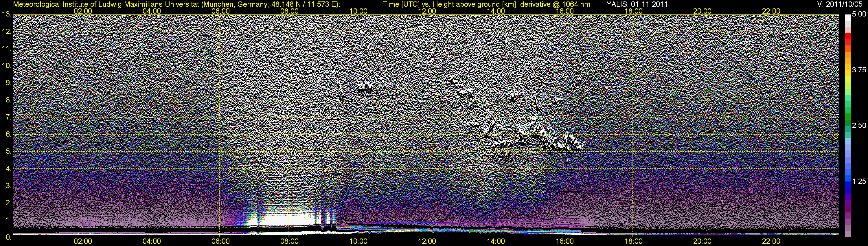Click the color scale value '3.75'
868x246 pixels.
(x=859, y=70)
